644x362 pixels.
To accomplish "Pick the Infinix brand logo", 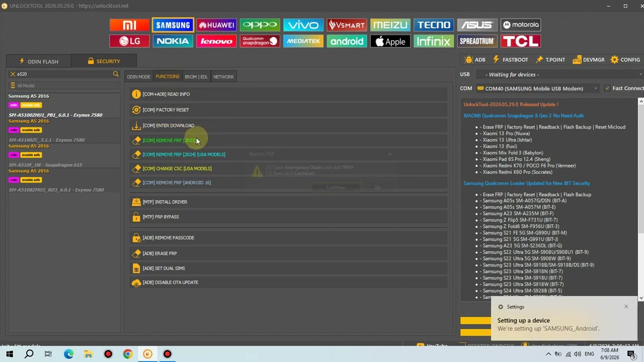I will (x=434, y=41).
